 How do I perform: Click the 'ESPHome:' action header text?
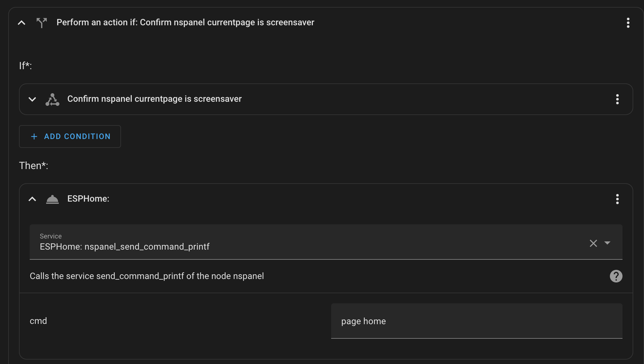tap(88, 199)
